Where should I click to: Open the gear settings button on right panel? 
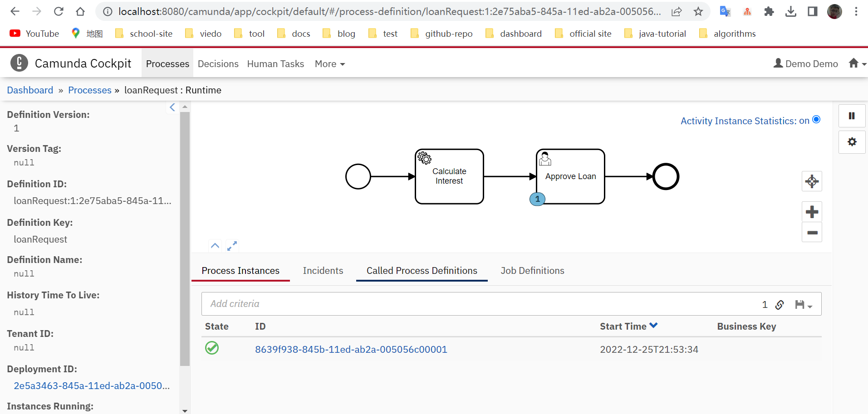pos(852,142)
